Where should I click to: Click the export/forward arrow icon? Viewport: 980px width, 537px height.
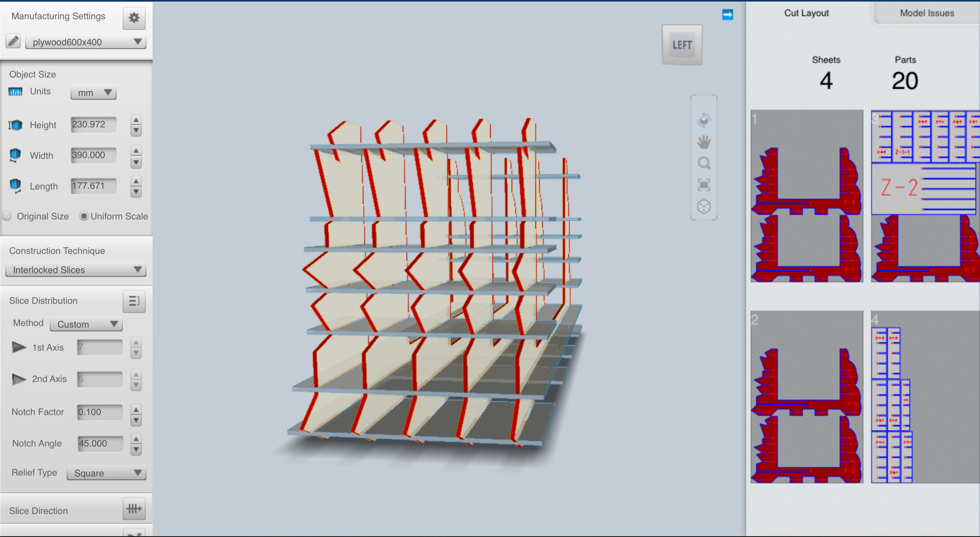coord(727,15)
